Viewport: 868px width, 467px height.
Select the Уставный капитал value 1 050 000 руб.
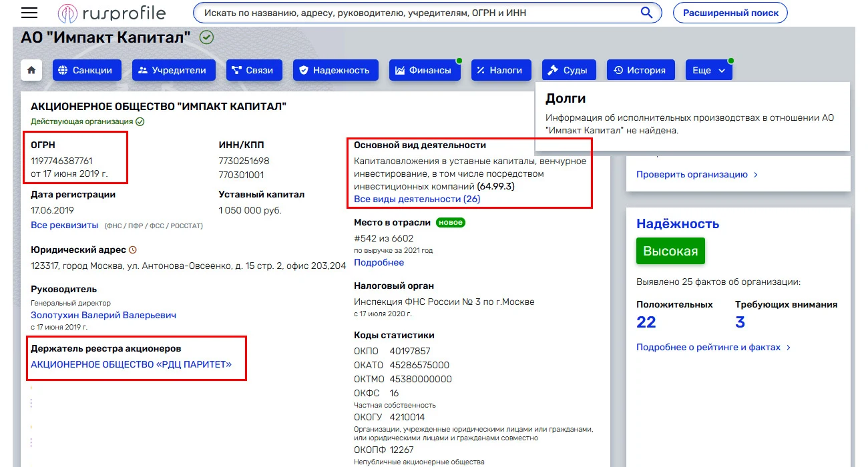[x=250, y=210]
